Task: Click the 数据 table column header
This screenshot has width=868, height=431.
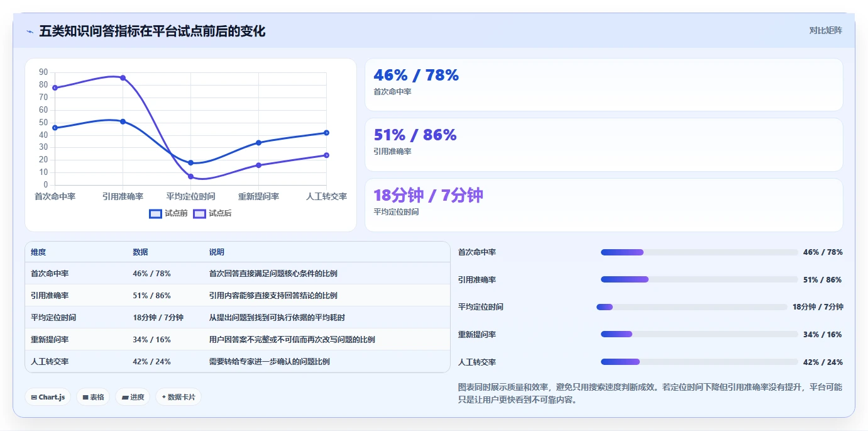Action: coord(140,252)
